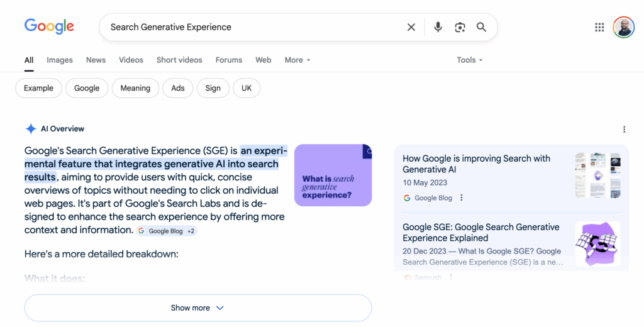Image resolution: width=644 pixels, height=327 pixels.
Task: Switch to the Videos tab
Action: pos(131,60)
